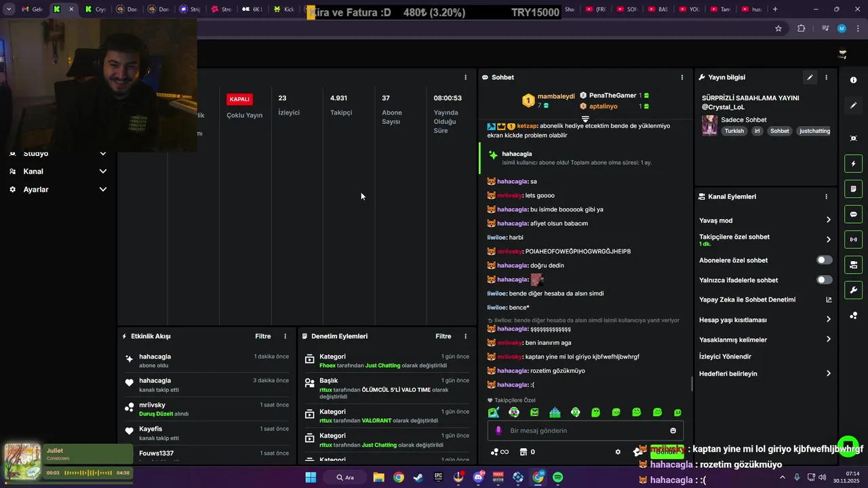Click İzleyici Yönlendir option
This screenshot has height=488, width=868.
coord(725,357)
